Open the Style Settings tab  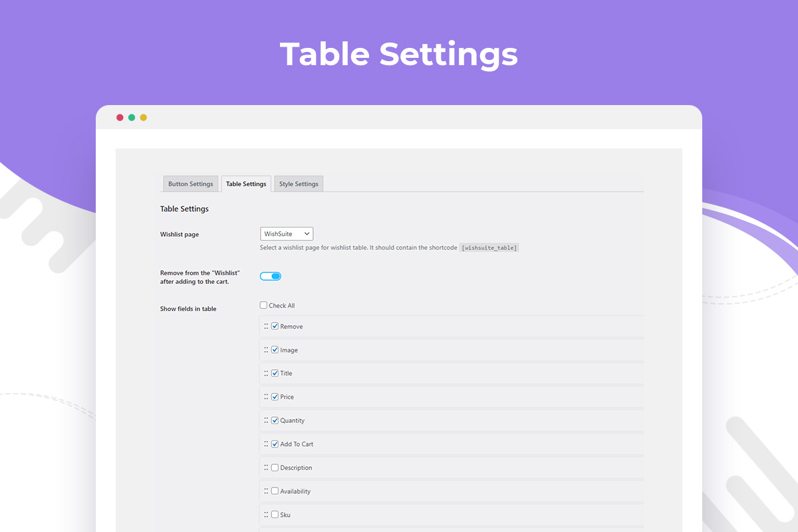click(x=299, y=184)
